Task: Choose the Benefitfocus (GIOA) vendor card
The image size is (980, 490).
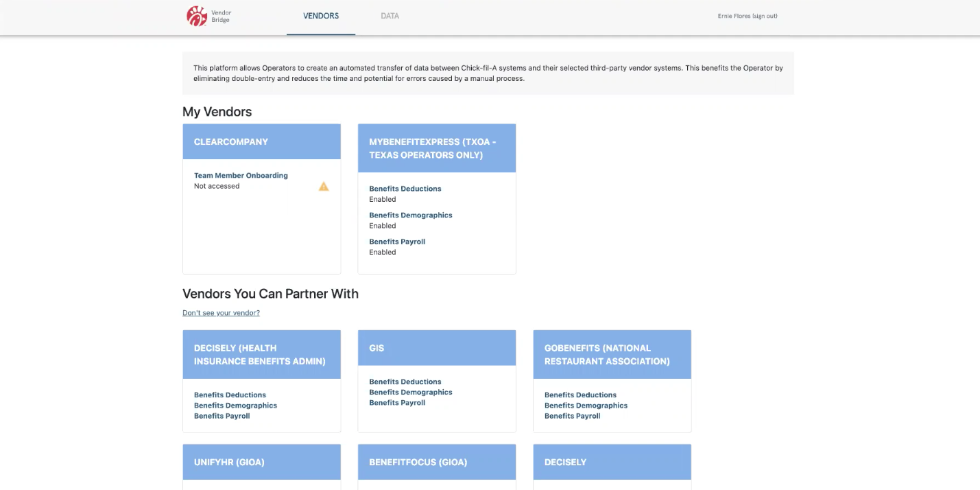Action: (x=437, y=462)
